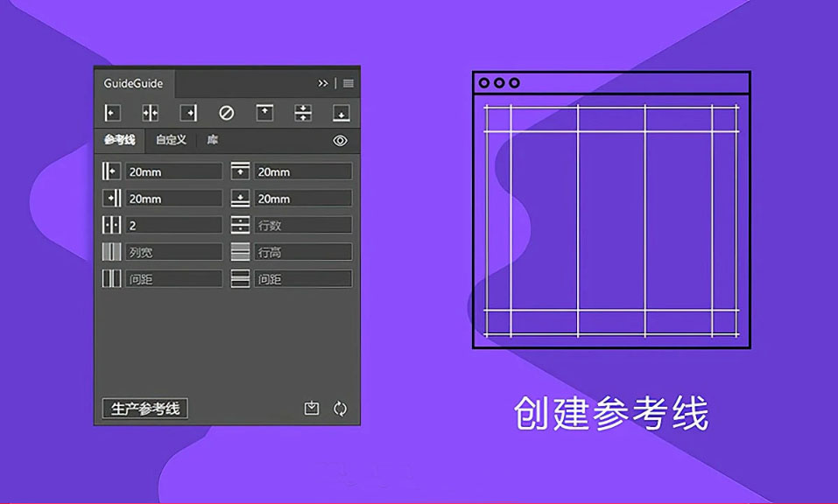838x504 pixels.
Task: Click the row height icon
Action: point(240,251)
